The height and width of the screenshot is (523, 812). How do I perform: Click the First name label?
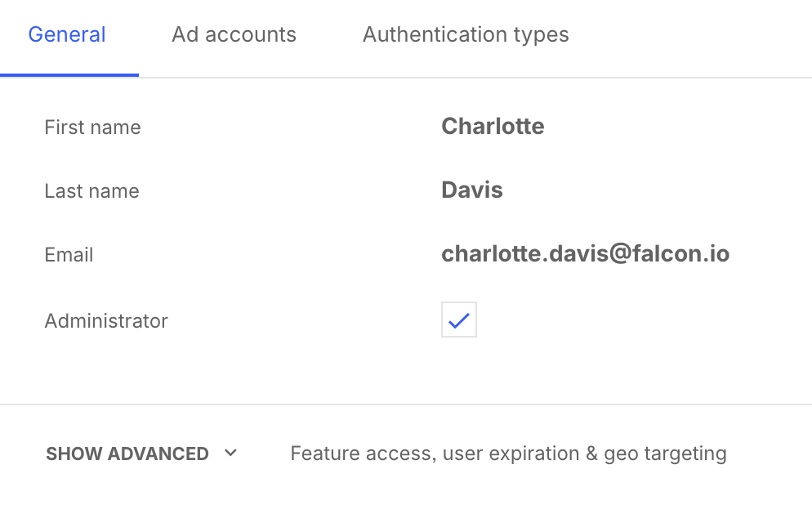click(92, 127)
